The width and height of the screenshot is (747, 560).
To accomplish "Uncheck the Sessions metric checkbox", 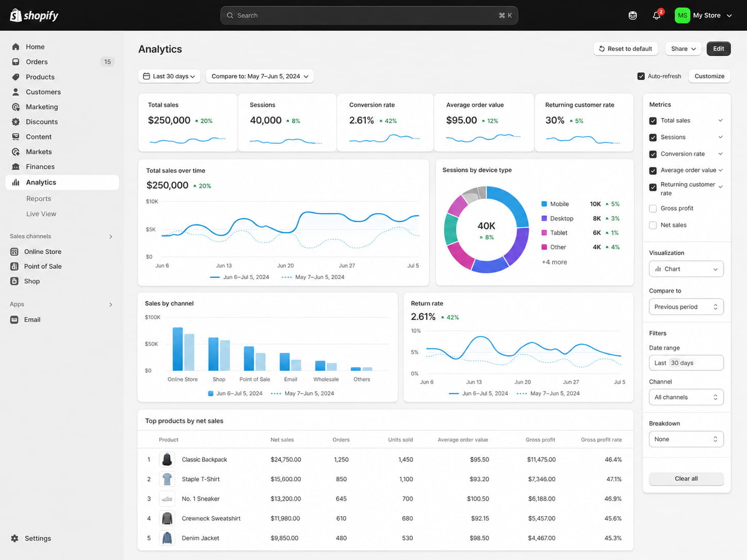I will click(x=653, y=137).
